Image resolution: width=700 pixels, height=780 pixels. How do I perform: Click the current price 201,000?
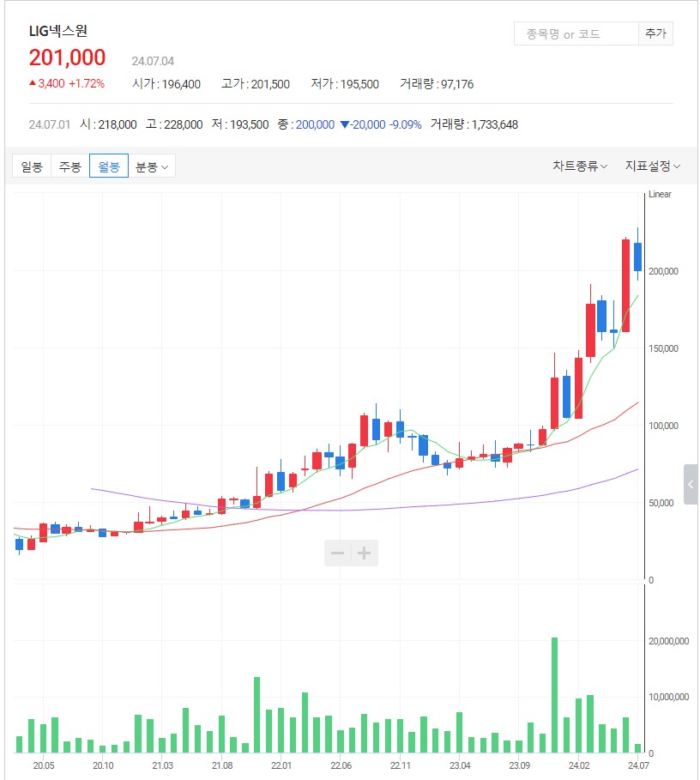pos(68,57)
